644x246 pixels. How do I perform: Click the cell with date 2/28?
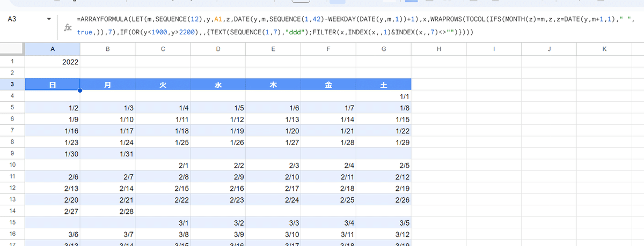click(108, 211)
